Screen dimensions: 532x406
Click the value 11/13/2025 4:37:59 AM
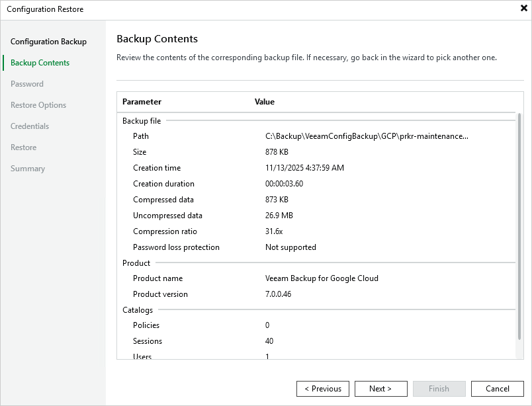tap(304, 168)
